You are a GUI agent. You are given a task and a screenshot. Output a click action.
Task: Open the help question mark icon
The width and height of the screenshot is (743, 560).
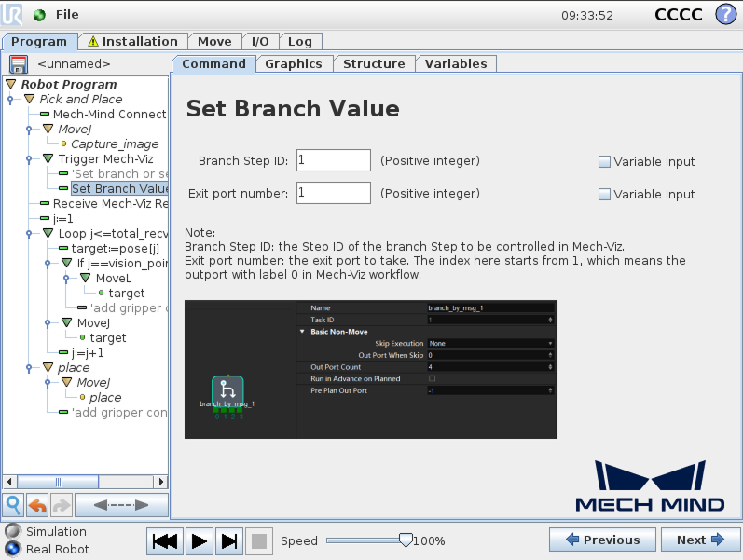pos(725,14)
